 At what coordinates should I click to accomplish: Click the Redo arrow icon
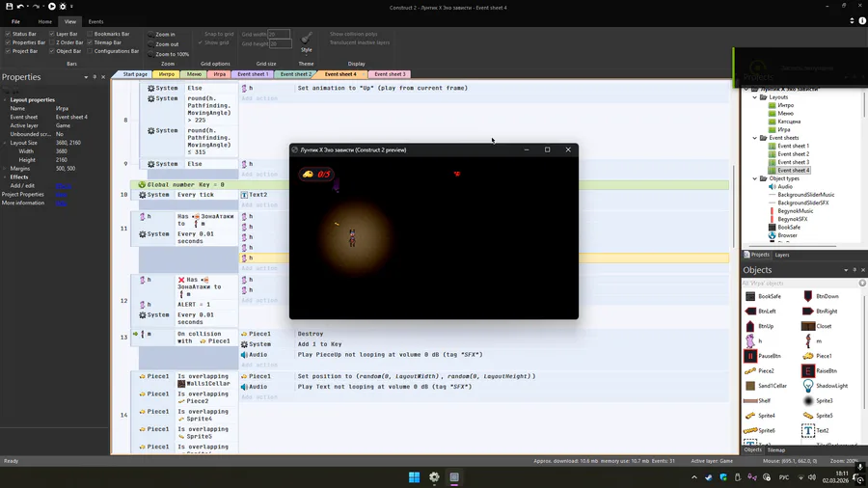tap(37, 6)
